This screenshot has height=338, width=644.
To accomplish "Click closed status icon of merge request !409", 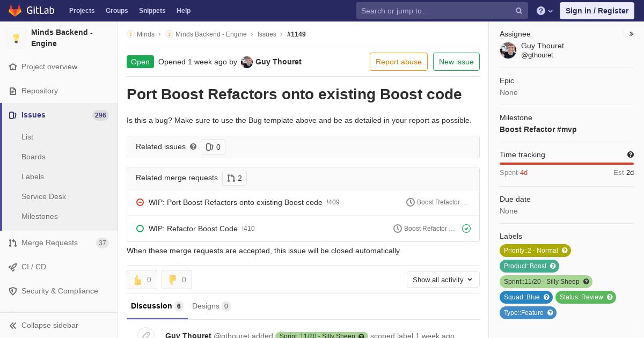I will pos(140,202).
